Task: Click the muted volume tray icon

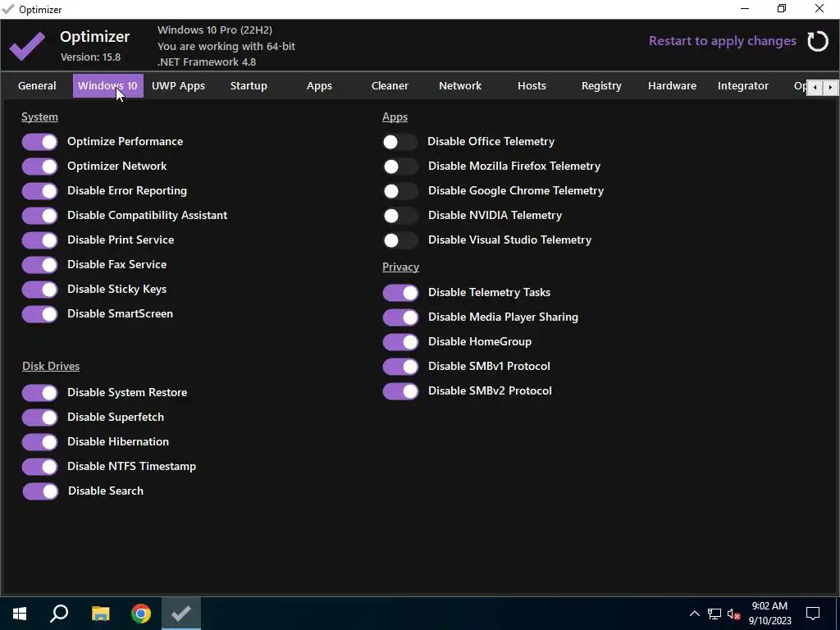Action: 733,614
